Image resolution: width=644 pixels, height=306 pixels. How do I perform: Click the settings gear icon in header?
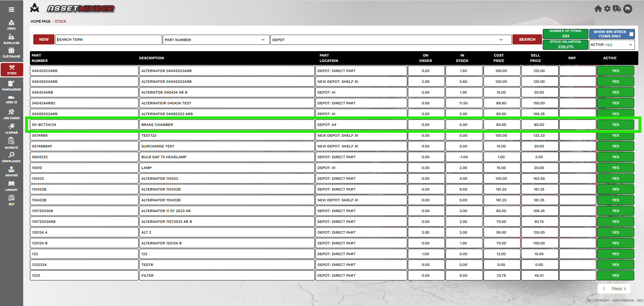pos(607,9)
